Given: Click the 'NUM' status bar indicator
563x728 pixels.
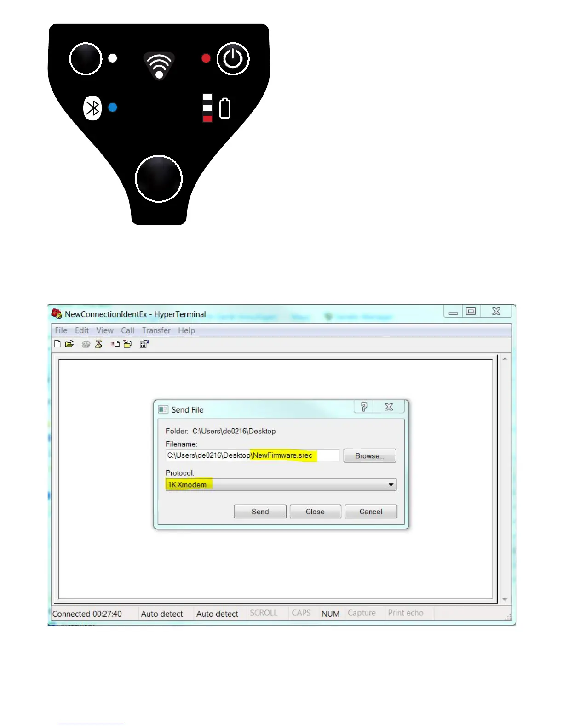Looking at the screenshot, I should [331, 614].
